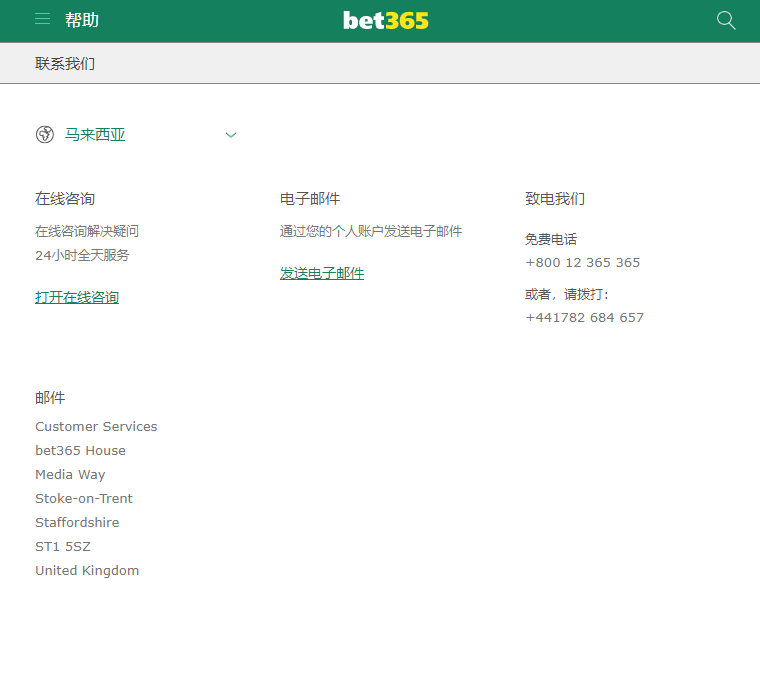Open the 马来西亚 country selector
This screenshot has height=680, width=760.
click(96, 135)
